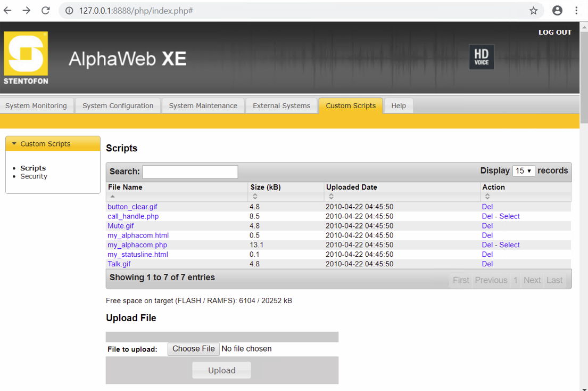This screenshot has width=588, height=391.
Task: Open Mute.gif file link
Action: pos(121,226)
